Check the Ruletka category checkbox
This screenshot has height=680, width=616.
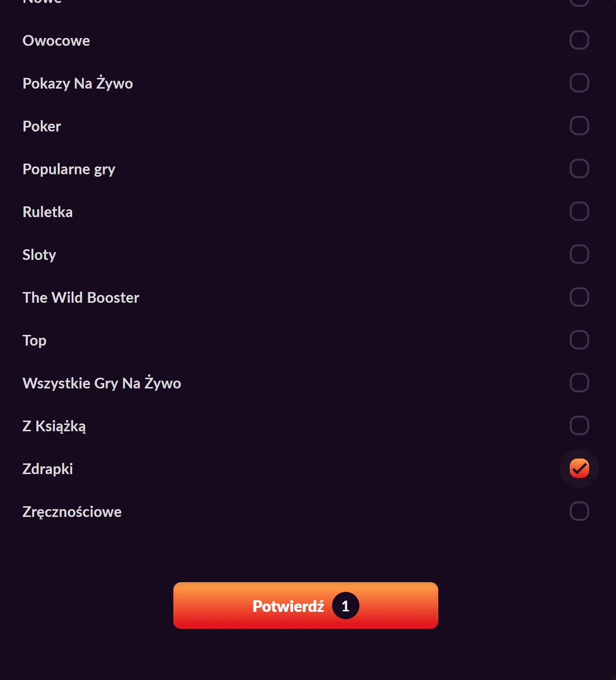click(x=579, y=211)
